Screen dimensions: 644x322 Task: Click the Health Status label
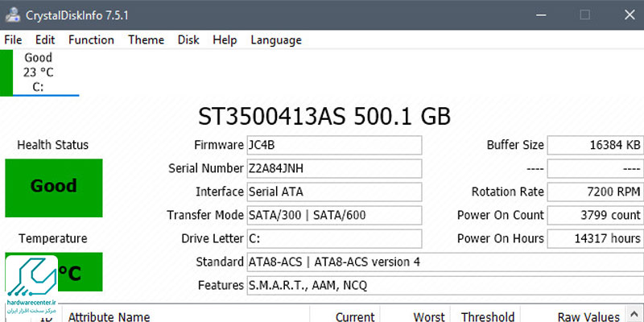tap(53, 145)
